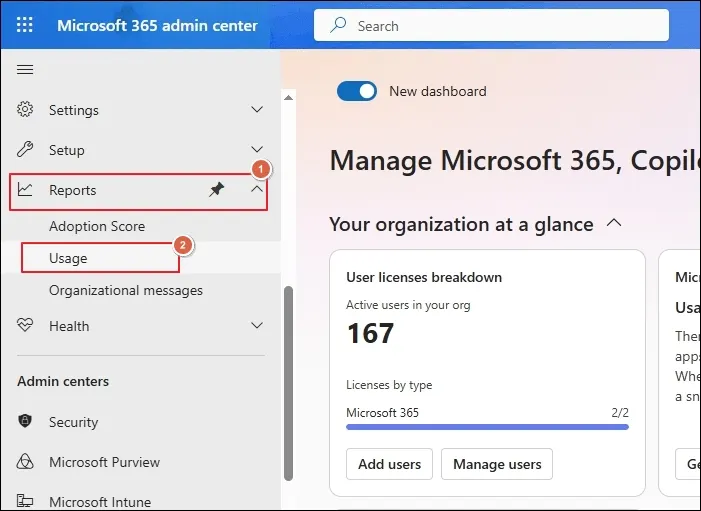
Task: Click the navigation pane scrollbar thumb
Action: [289, 383]
